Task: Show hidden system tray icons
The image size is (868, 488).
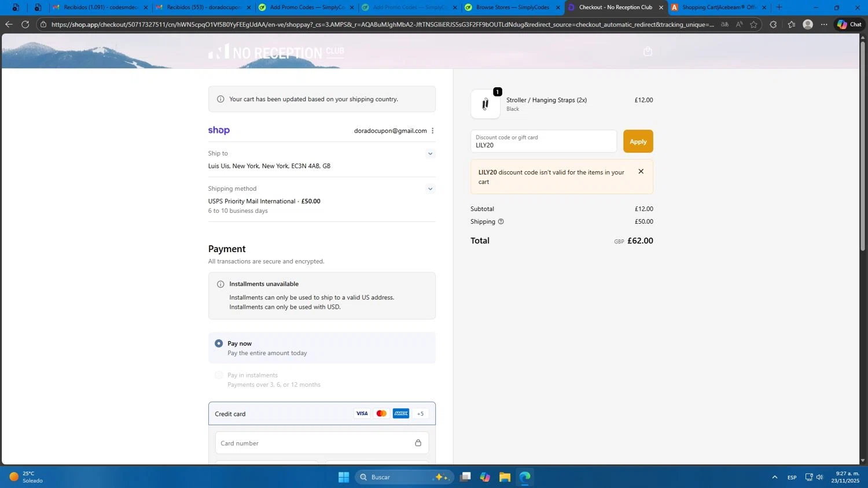Action: [x=774, y=477]
